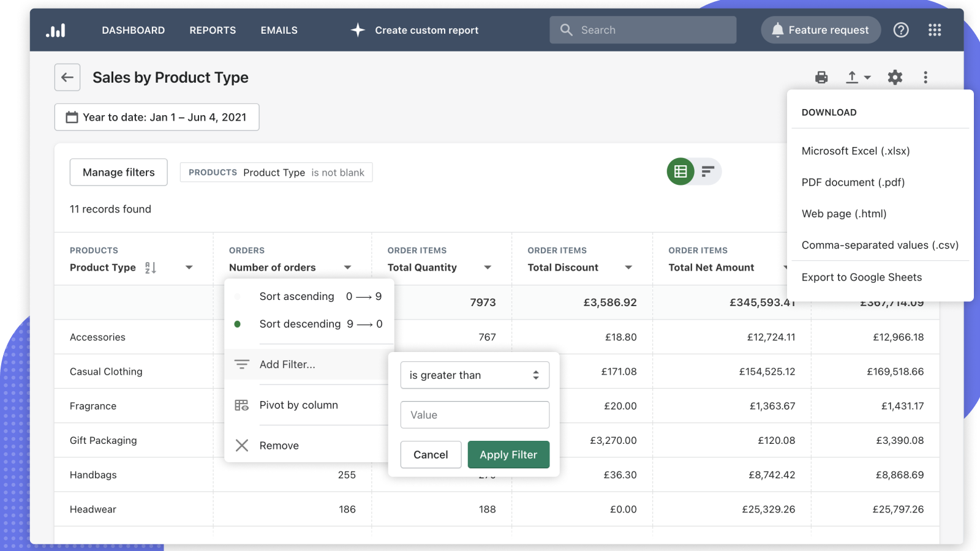Choose Add Filter from the column menu
The image size is (980, 551).
[x=287, y=364]
